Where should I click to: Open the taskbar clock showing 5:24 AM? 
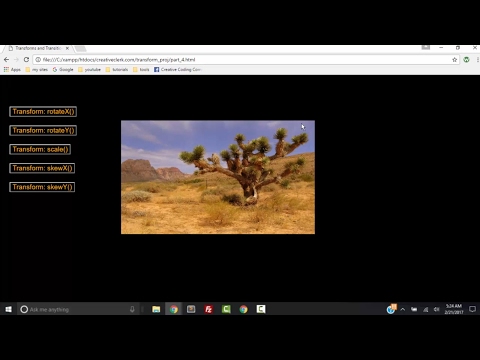click(x=454, y=309)
